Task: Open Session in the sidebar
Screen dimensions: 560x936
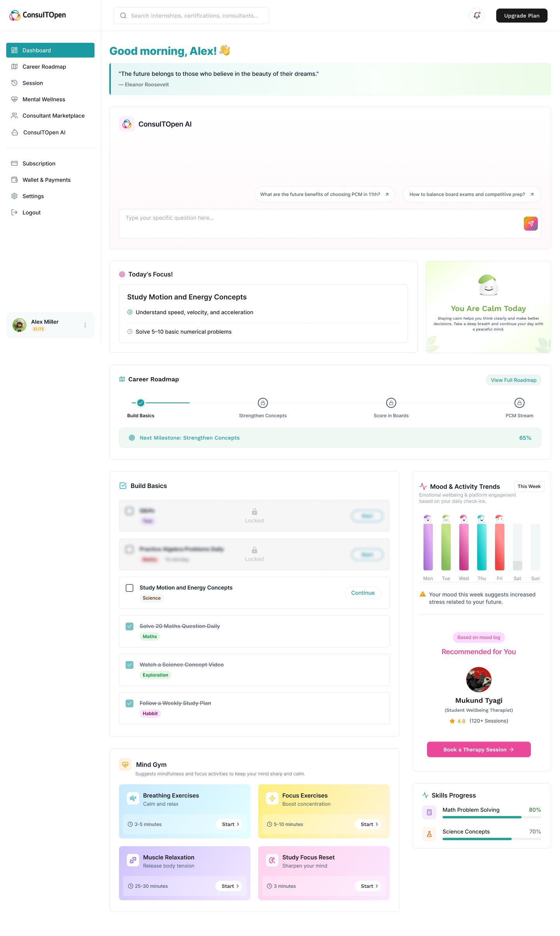Action: pyautogui.click(x=50, y=83)
